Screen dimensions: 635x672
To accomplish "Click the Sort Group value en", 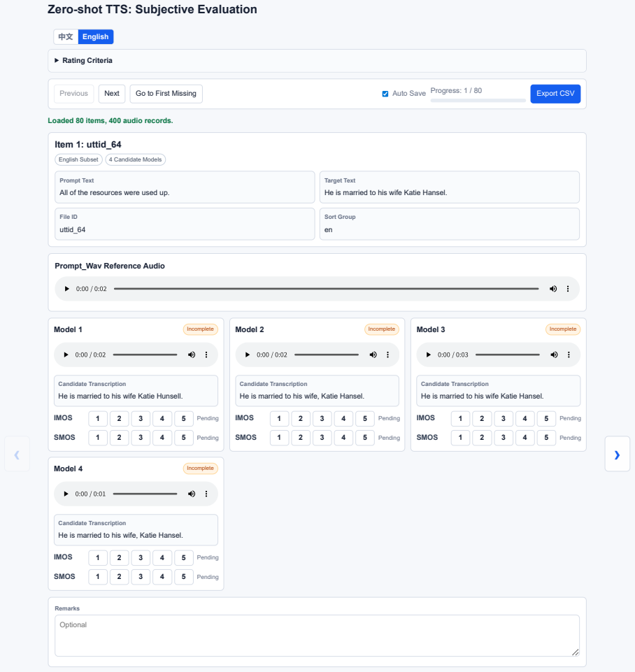I will (x=328, y=230).
